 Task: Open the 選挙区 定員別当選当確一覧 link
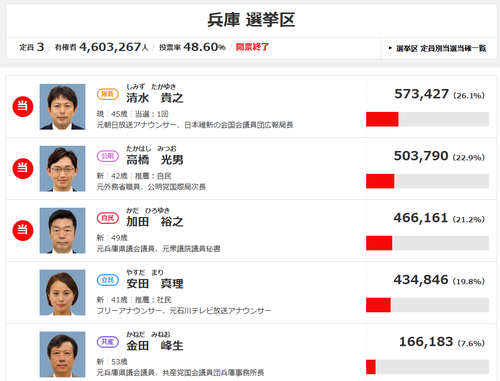coord(438,48)
